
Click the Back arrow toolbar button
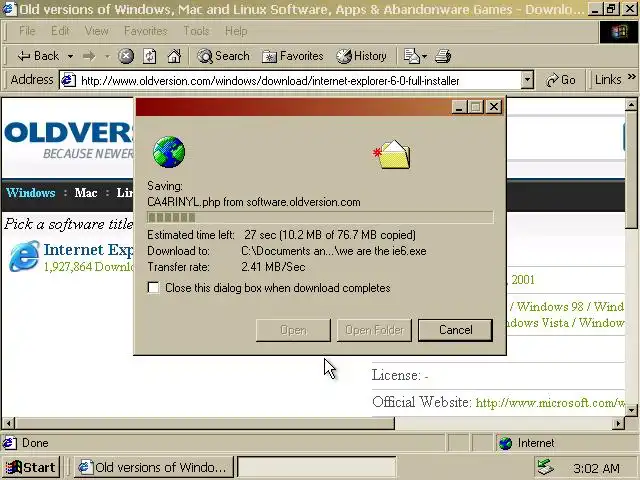(x=38, y=56)
